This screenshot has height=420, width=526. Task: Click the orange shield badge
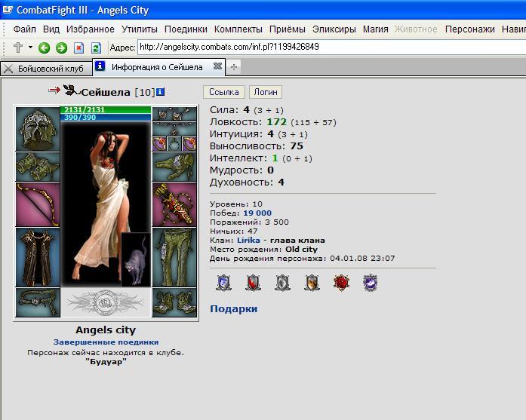(x=312, y=283)
